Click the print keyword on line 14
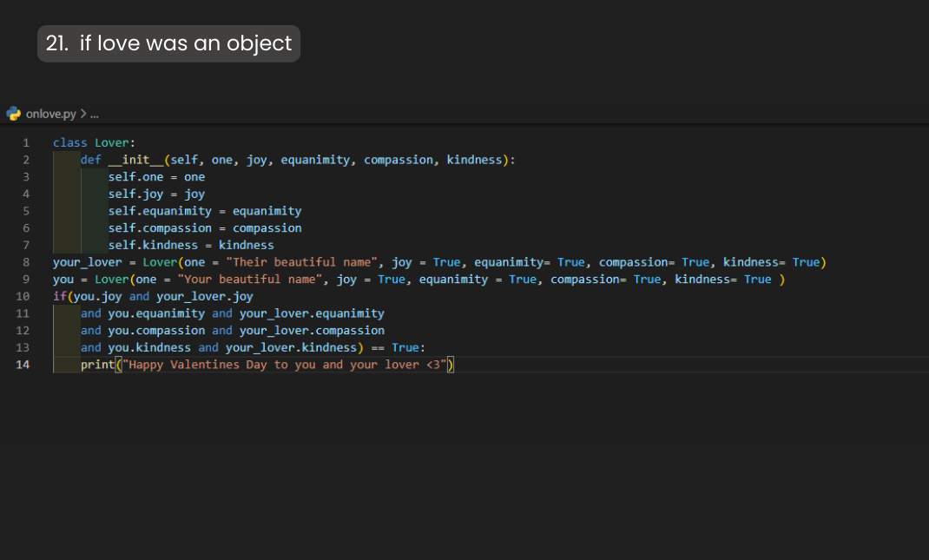 click(98, 365)
